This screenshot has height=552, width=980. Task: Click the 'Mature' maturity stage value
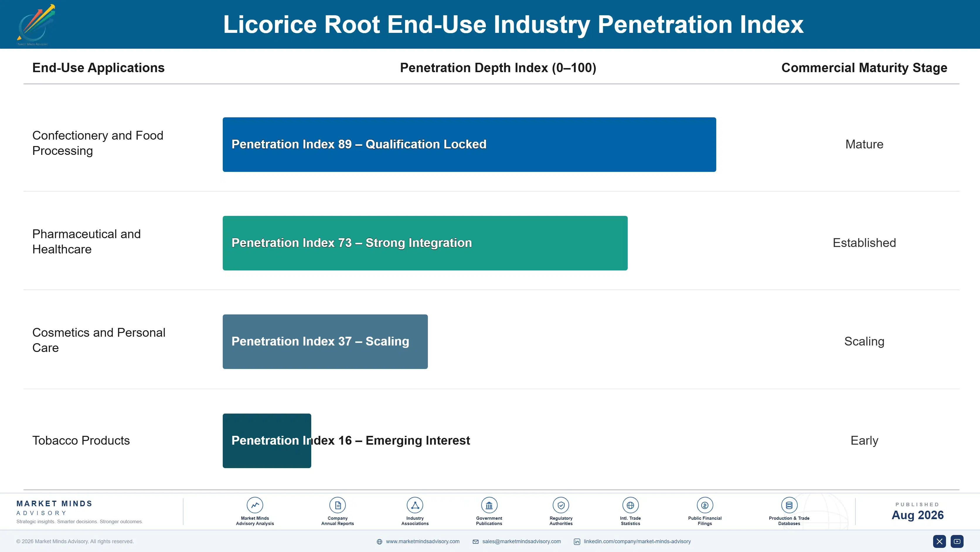coord(864,144)
